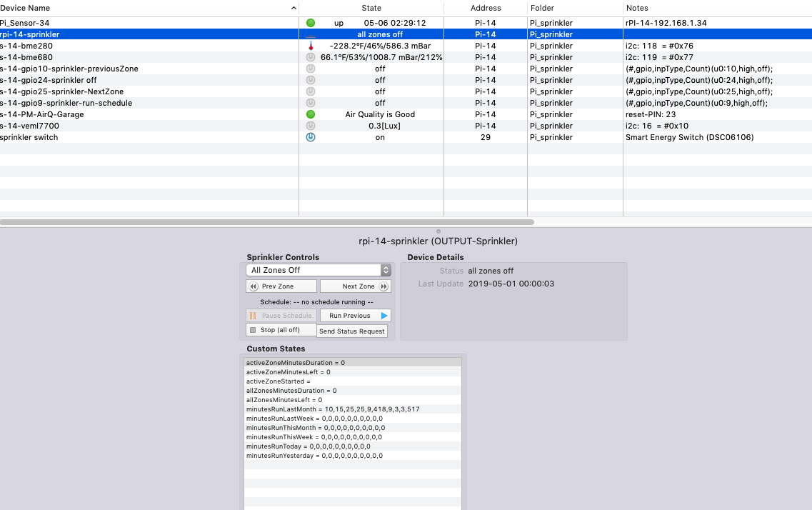Screen dimensions: 812x510
Task: Click the sprinkler icon in rpi-14-sprinkler row
Action: [310, 35]
